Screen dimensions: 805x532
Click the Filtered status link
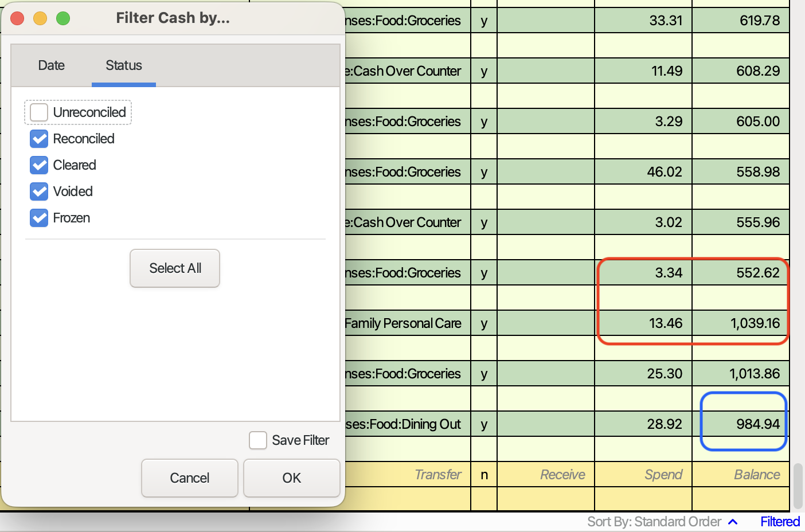click(780, 522)
